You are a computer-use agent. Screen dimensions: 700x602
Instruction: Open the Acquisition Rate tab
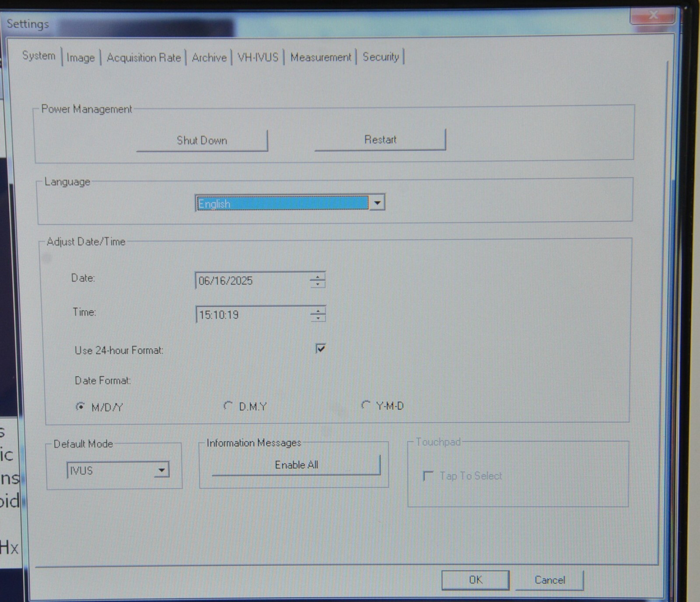click(x=143, y=58)
